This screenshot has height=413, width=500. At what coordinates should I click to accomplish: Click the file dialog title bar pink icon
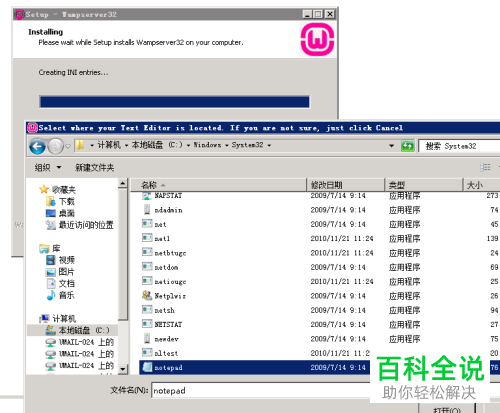(x=32, y=128)
